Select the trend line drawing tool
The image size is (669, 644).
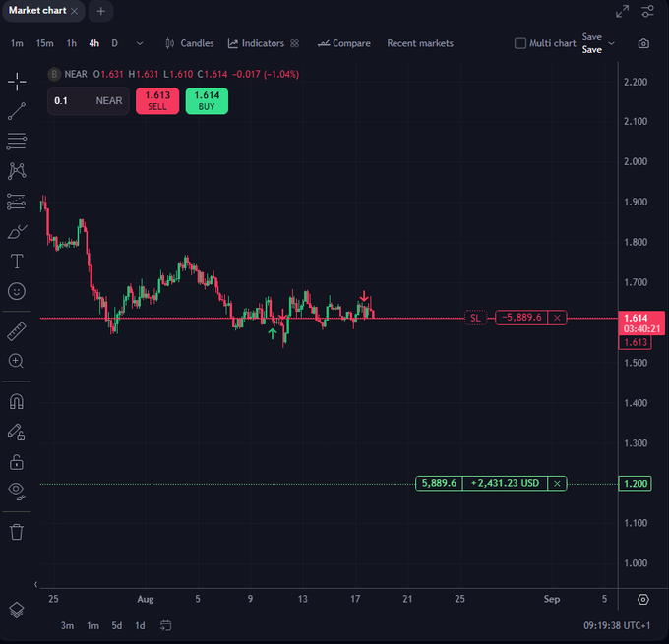click(17, 111)
